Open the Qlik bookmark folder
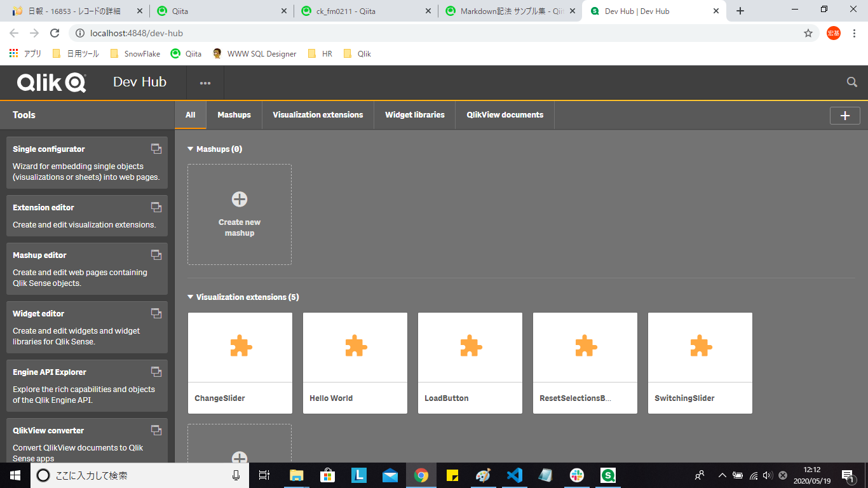The width and height of the screenshot is (868, 488). coord(357,54)
